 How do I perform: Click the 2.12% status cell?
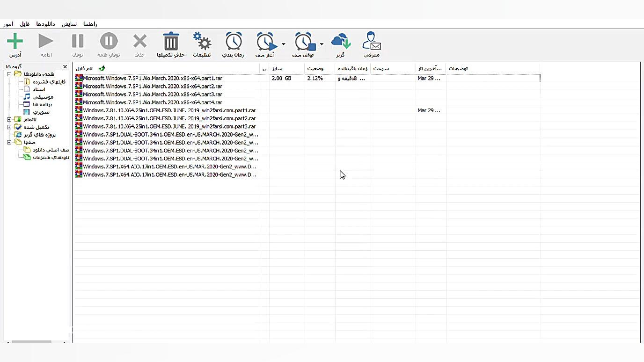point(315,79)
